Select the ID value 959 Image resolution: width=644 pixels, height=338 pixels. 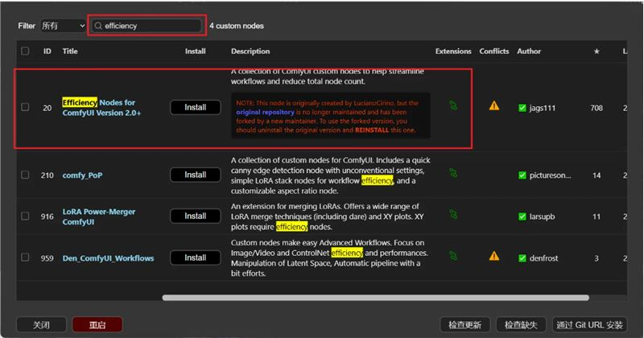(47, 258)
